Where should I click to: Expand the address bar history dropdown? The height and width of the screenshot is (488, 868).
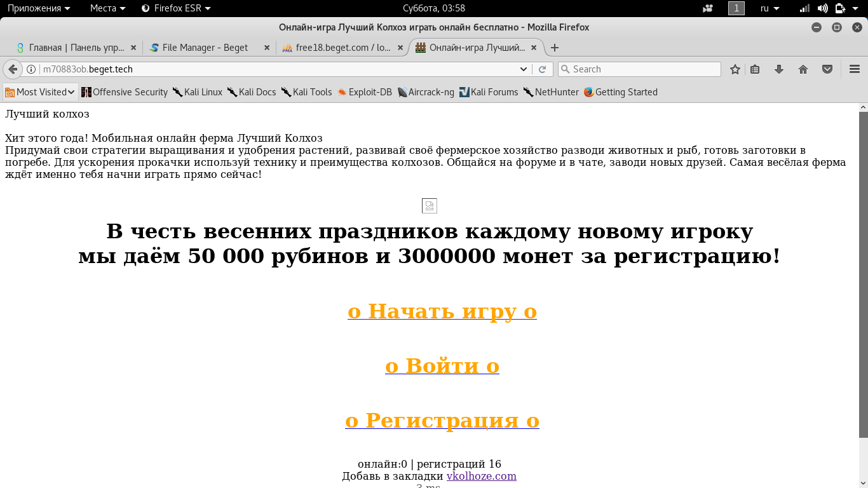(524, 69)
